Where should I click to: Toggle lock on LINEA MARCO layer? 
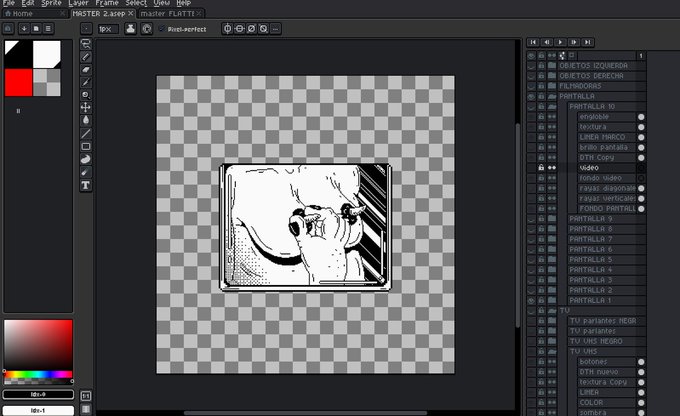click(541, 137)
